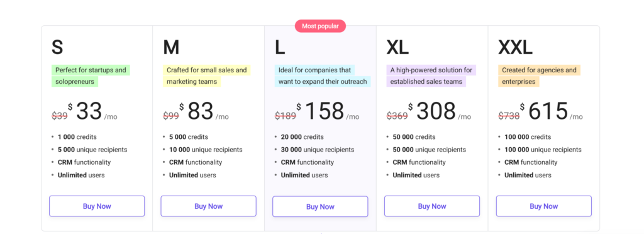644x234 pixels.
Task: Click Buy Now for the M plan
Action: click(x=209, y=206)
